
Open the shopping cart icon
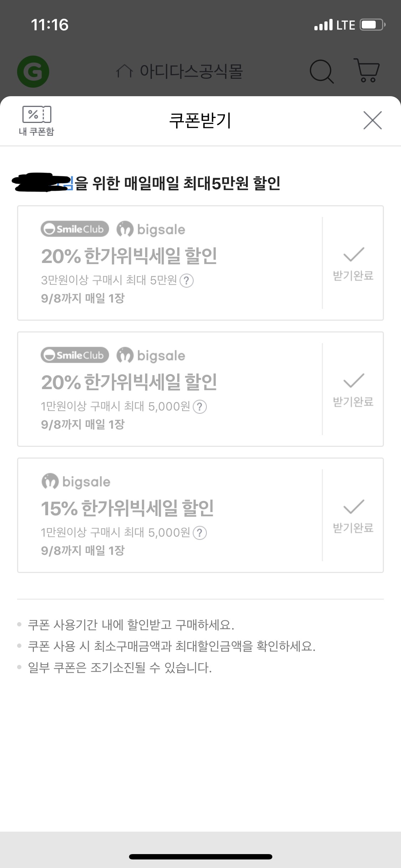pos(367,71)
